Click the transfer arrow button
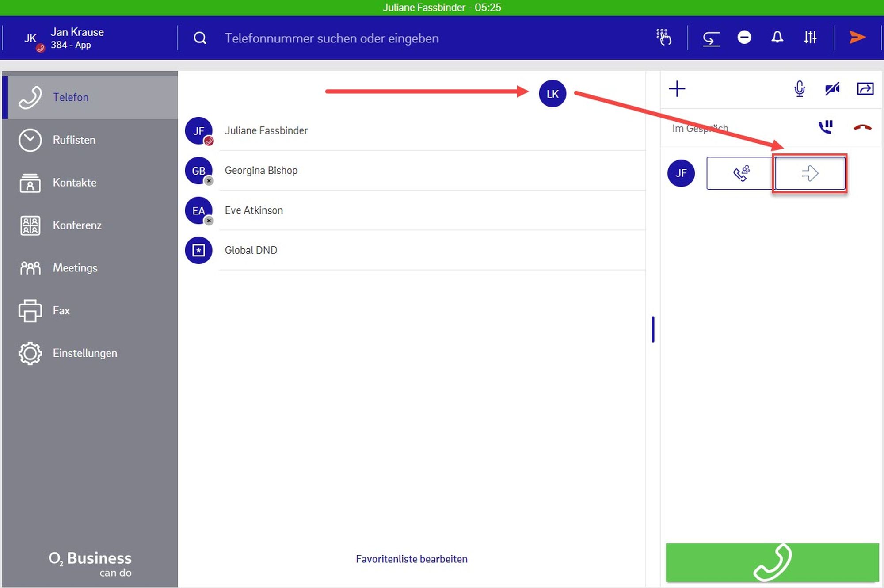Viewport: 884px width, 588px height. pos(810,173)
